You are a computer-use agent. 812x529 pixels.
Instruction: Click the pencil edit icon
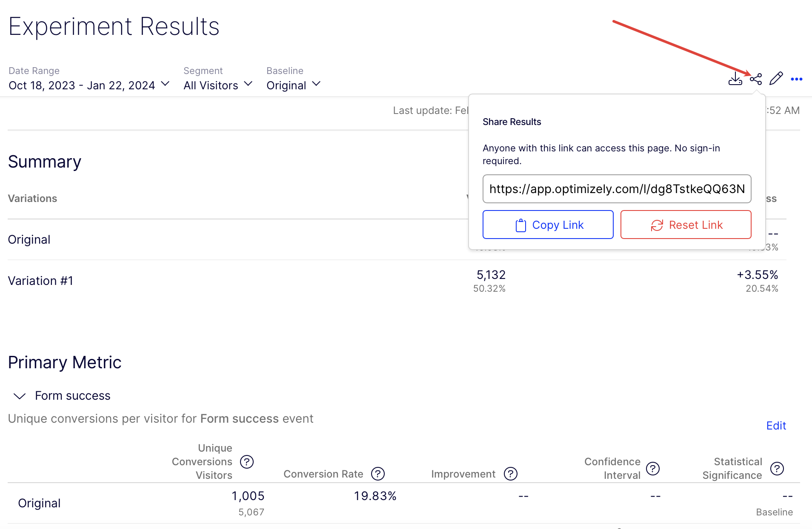776,79
